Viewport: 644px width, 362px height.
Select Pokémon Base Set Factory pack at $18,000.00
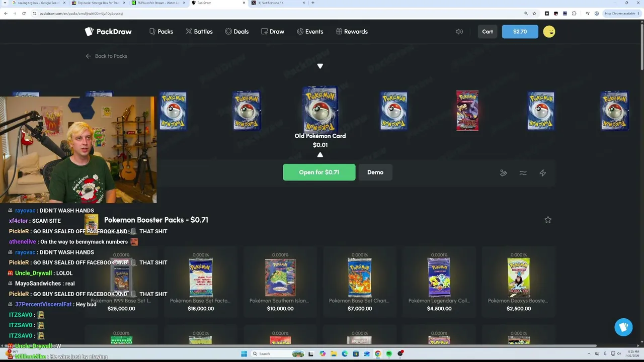(x=201, y=282)
